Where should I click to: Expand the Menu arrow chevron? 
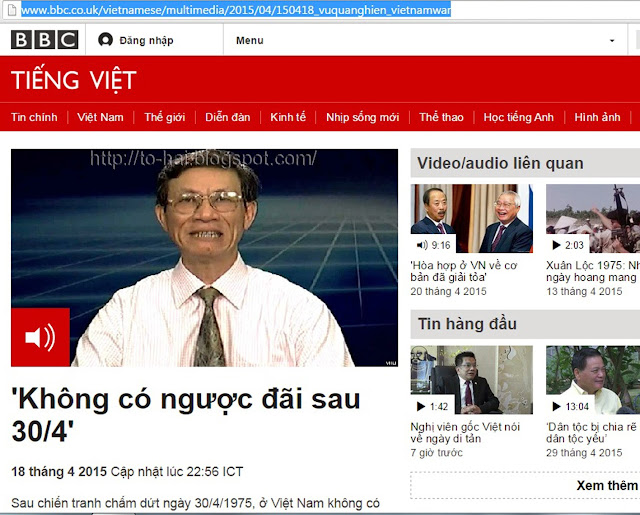pos(612,41)
